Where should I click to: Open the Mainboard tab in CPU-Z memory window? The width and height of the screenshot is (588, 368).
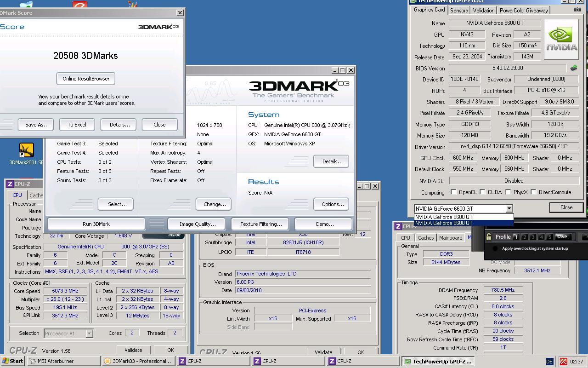tap(451, 238)
